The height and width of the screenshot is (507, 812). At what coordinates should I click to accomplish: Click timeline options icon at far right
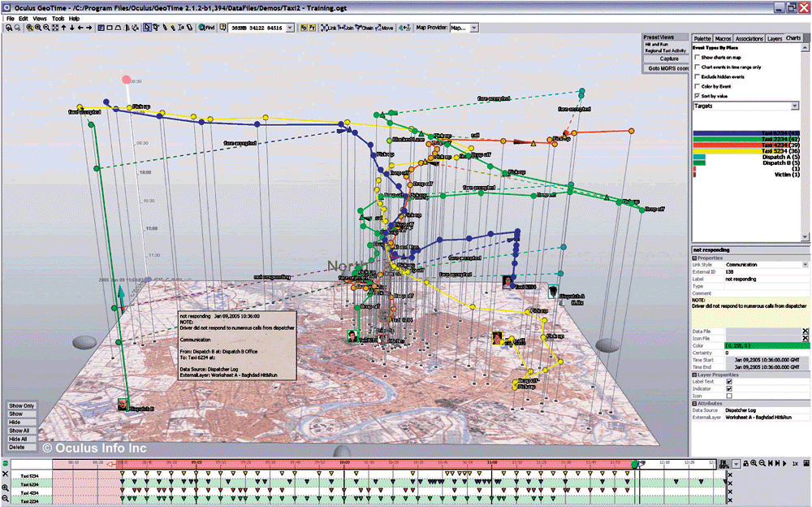click(x=806, y=463)
